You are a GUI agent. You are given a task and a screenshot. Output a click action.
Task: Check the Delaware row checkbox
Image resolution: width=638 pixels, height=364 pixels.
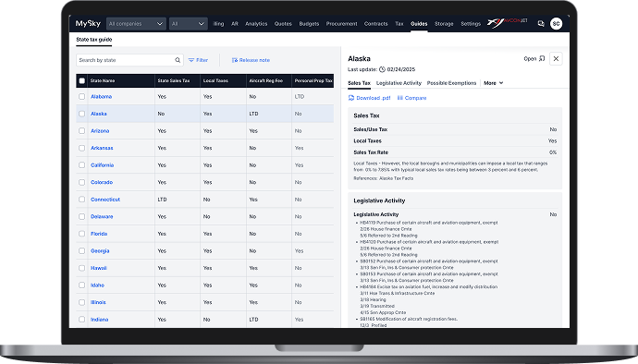[x=81, y=217]
